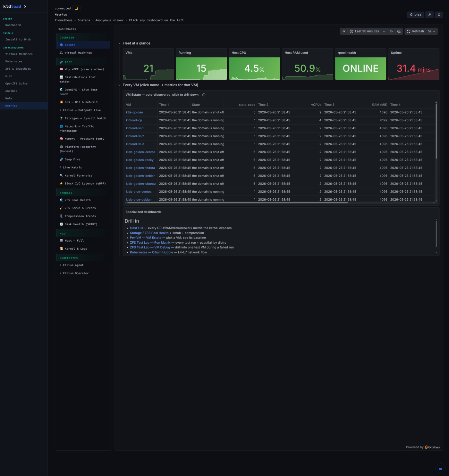
Task: Open the Last 30 minutes time picker
Action: [x=368, y=31]
